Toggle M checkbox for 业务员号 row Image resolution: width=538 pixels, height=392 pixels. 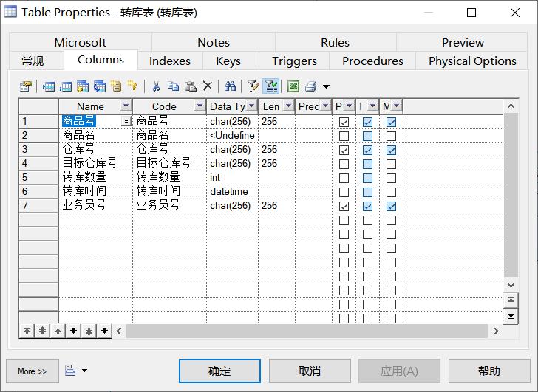[391, 206]
